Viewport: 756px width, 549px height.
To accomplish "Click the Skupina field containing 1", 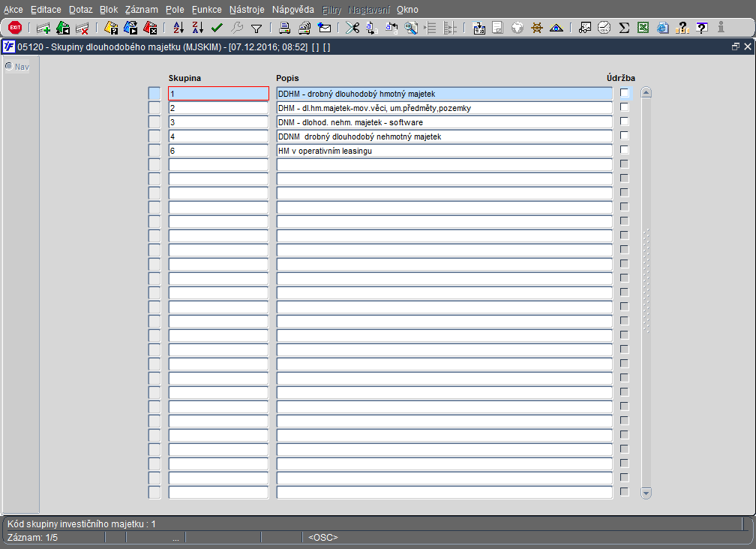I will tap(218, 94).
